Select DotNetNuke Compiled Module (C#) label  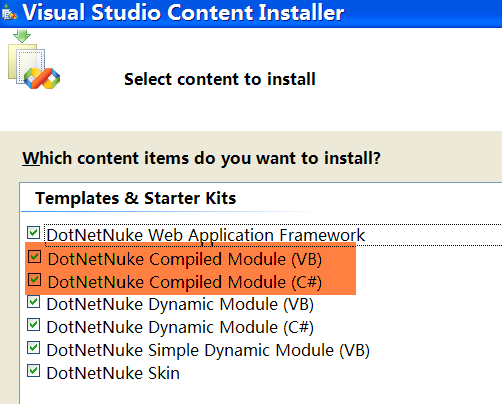185,282
